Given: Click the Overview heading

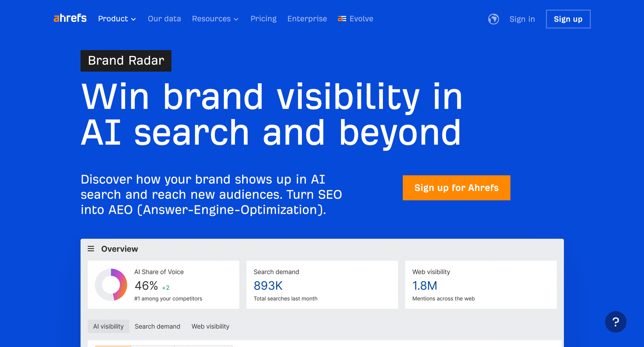Looking at the screenshot, I should pyautogui.click(x=119, y=249).
